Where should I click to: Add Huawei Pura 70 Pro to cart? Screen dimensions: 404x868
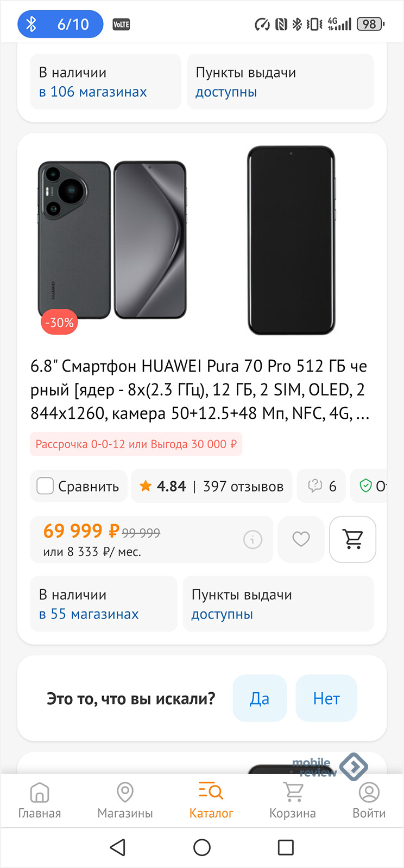[x=352, y=539]
